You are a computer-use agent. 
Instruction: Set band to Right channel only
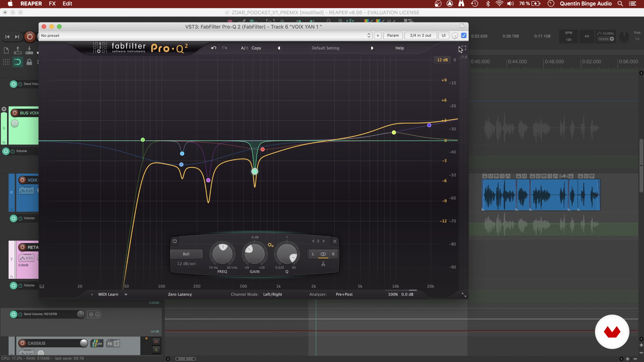click(333, 254)
